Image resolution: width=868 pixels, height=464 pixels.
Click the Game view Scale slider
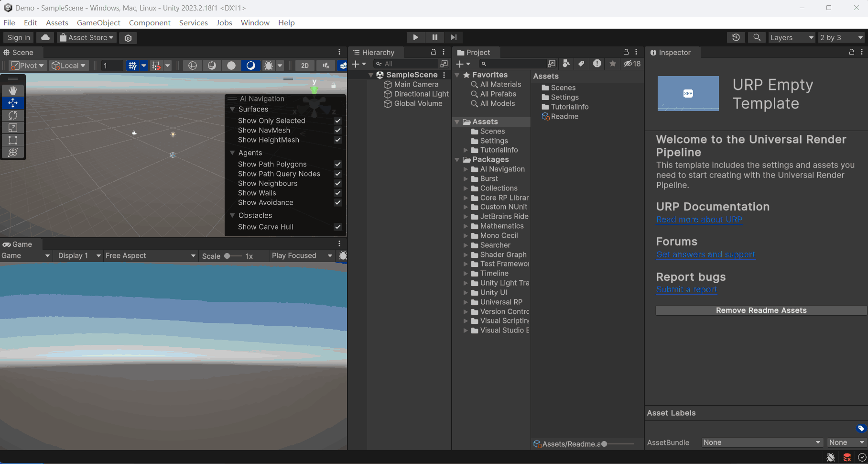point(233,256)
